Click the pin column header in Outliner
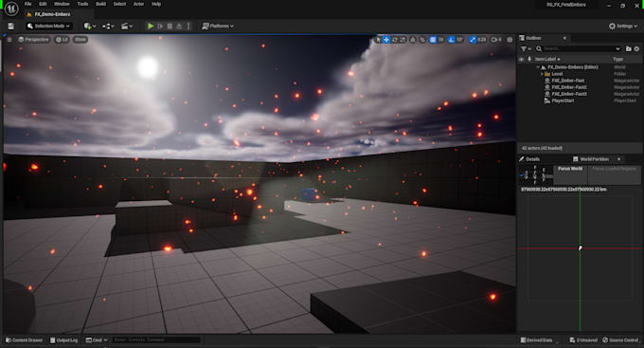The width and height of the screenshot is (644, 348). tap(529, 59)
